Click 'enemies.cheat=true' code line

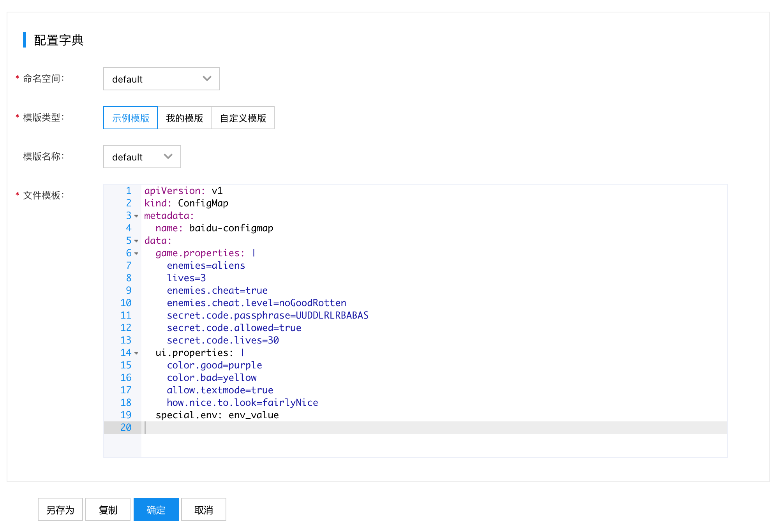point(217,291)
